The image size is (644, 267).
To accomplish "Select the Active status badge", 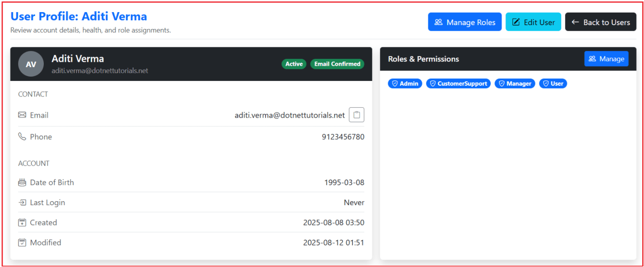I will pos(294,64).
